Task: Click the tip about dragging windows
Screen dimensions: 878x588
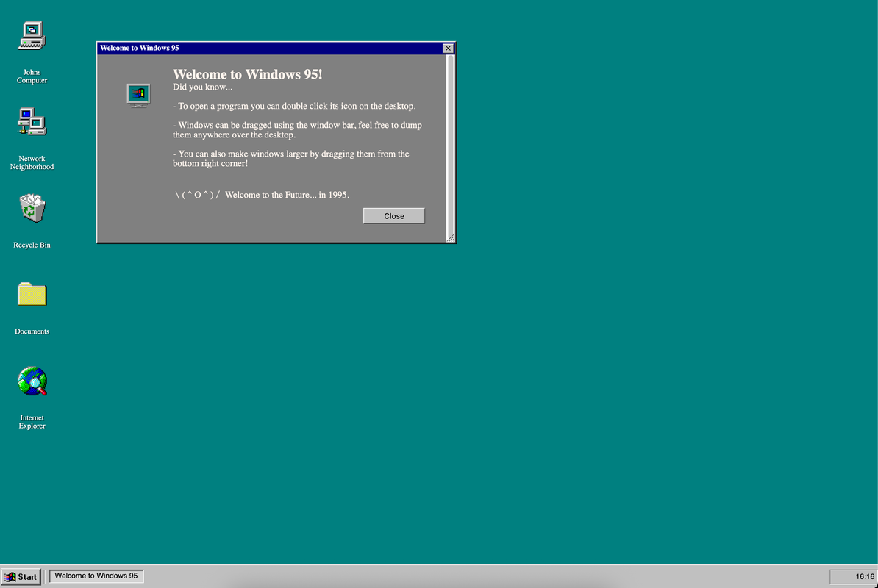Action: point(297,130)
